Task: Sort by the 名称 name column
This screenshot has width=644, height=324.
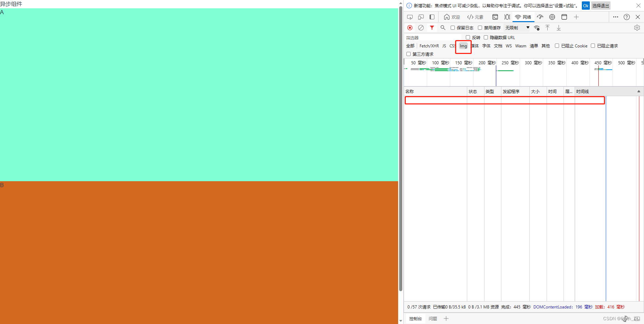Action: click(x=435, y=91)
